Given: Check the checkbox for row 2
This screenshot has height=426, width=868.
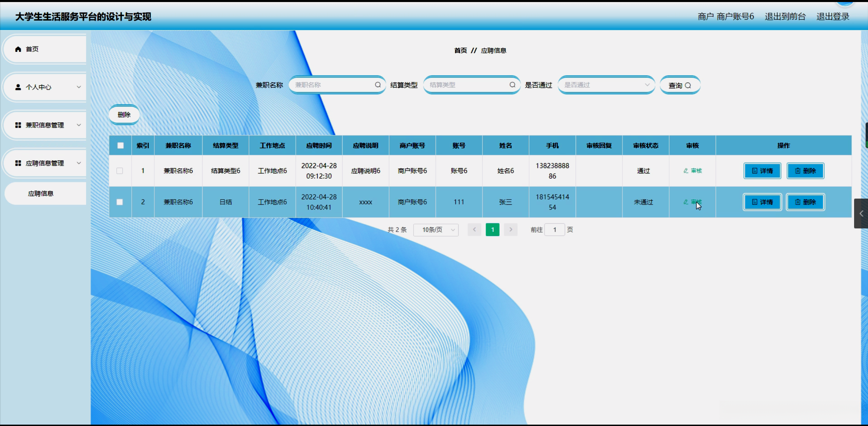Looking at the screenshot, I should tap(120, 202).
